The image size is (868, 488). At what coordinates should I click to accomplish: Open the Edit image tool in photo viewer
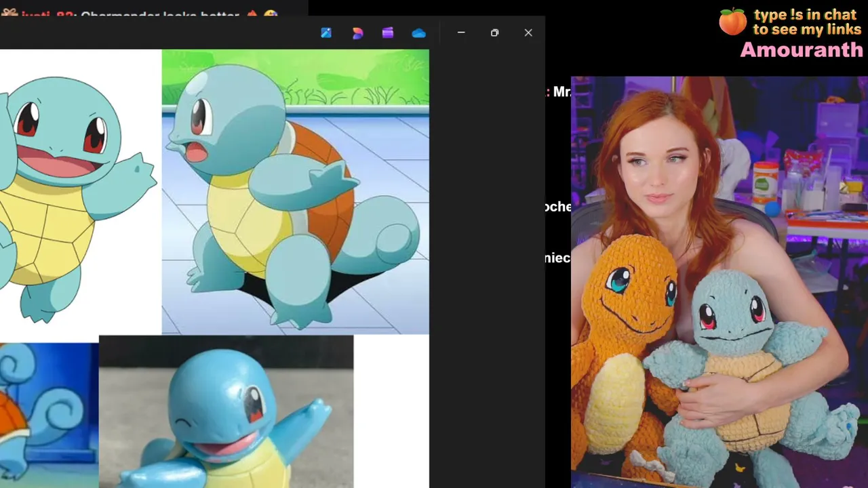(326, 33)
